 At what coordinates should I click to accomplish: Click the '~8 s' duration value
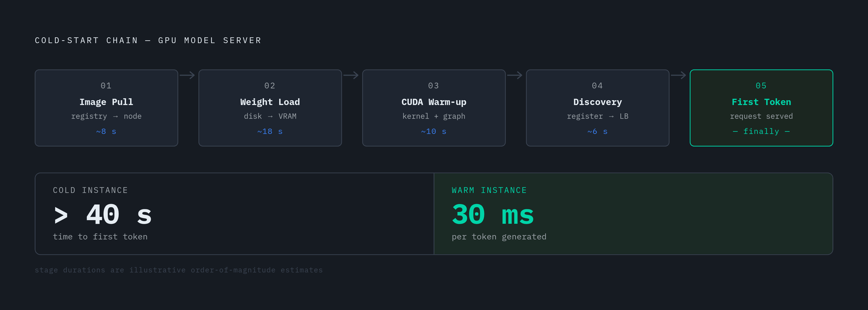pos(106,132)
